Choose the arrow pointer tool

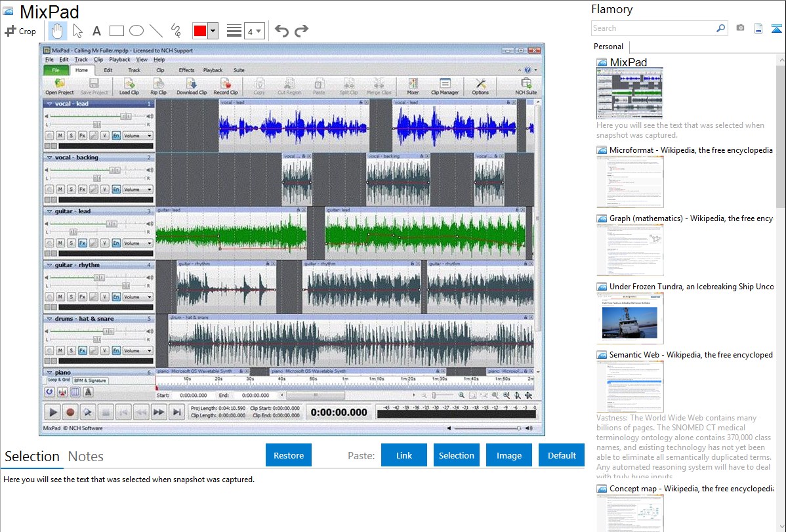pos(77,31)
